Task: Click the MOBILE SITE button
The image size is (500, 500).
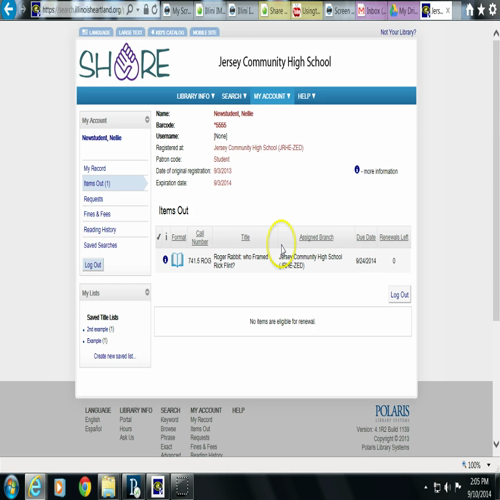Action: (x=205, y=32)
